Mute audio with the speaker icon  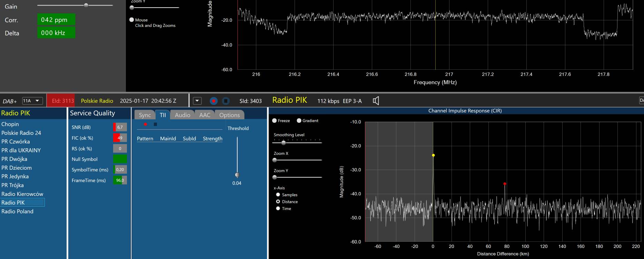point(376,101)
